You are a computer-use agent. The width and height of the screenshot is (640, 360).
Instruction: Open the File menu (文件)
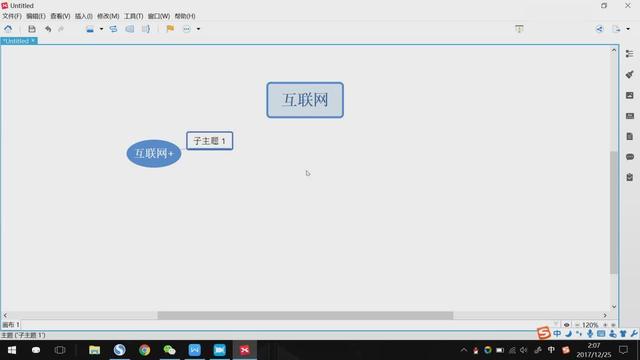(x=12, y=16)
